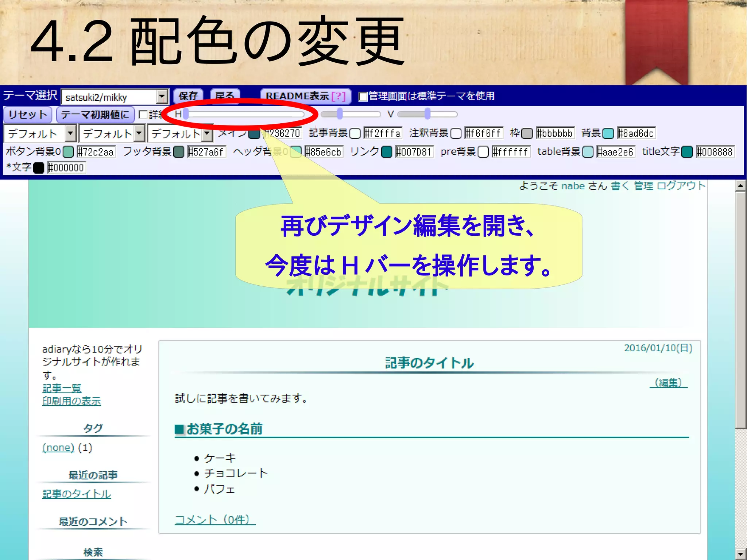The height and width of the screenshot is (560, 747).
Task: Click the 記事背景 color swatch
Action: (355, 134)
